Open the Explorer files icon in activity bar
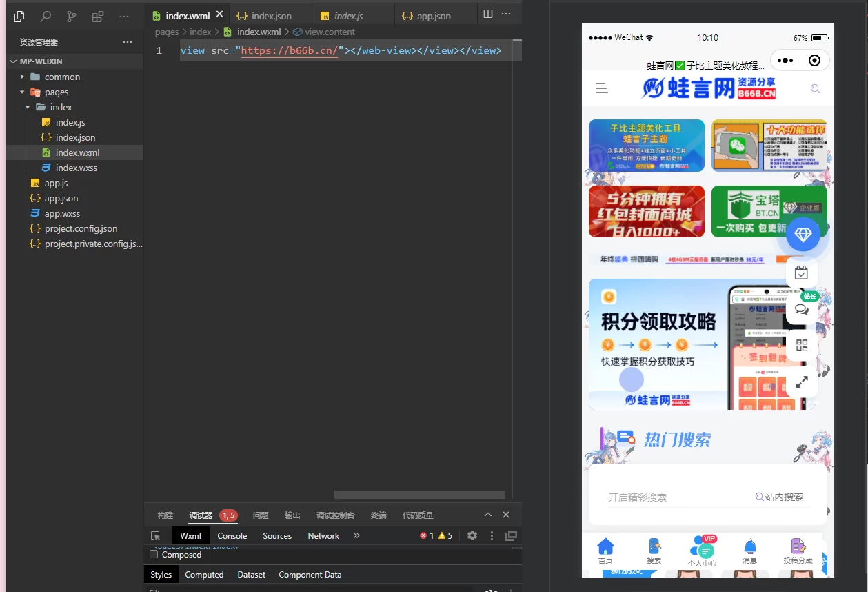868x592 pixels. tap(19, 16)
